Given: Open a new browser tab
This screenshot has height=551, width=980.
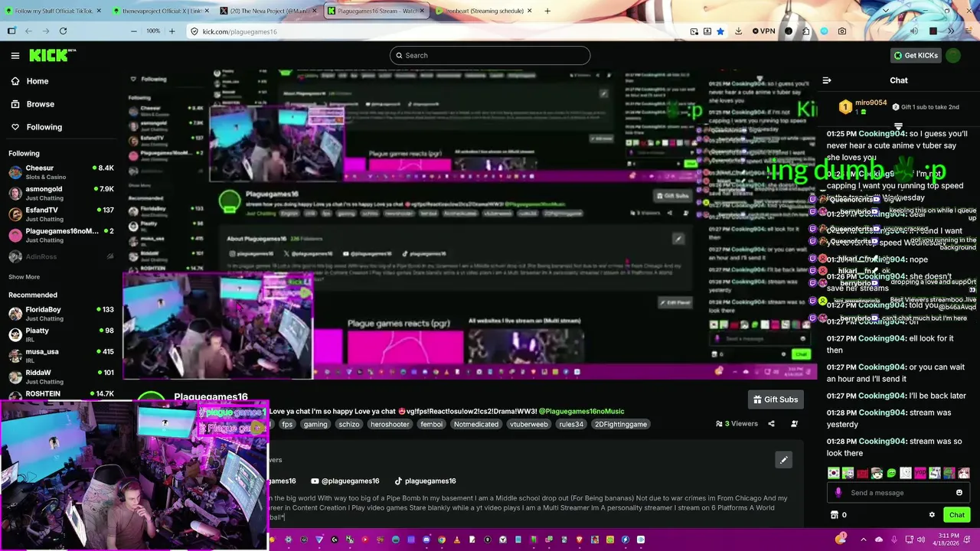Looking at the screenshot, I should (547, 11).
